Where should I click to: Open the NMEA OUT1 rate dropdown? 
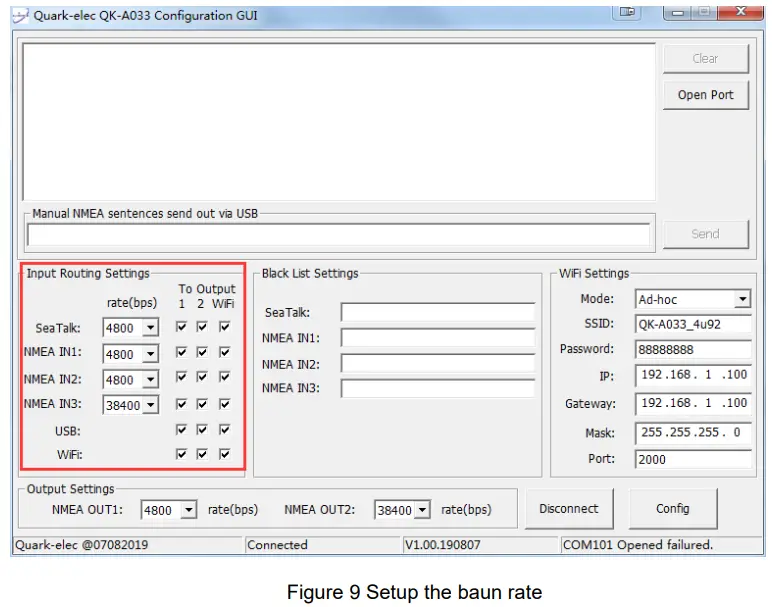(x=189, y=511)
